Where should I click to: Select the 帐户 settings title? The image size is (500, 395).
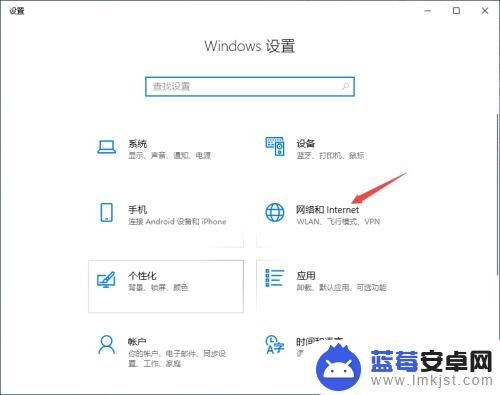[x=137, y=342]
